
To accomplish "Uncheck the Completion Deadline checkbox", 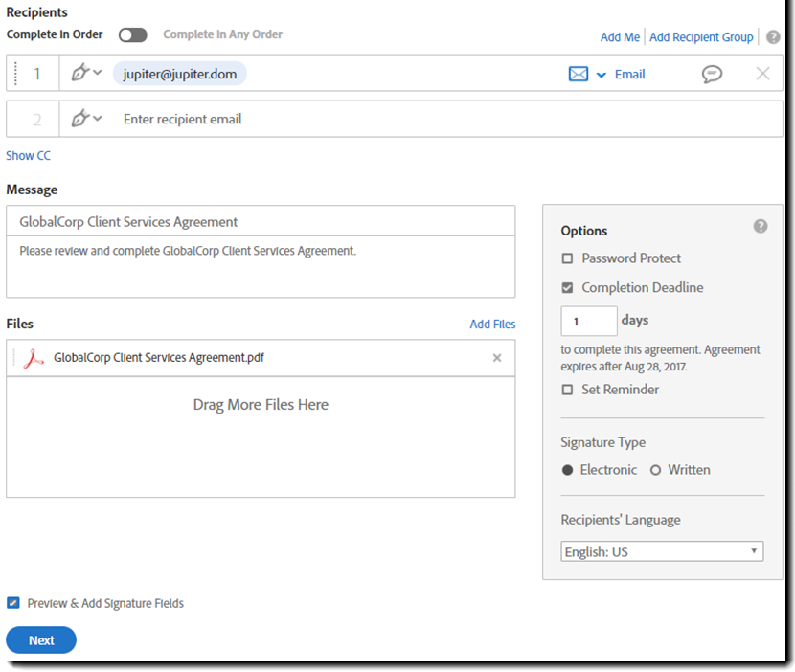I will point(568,288).
